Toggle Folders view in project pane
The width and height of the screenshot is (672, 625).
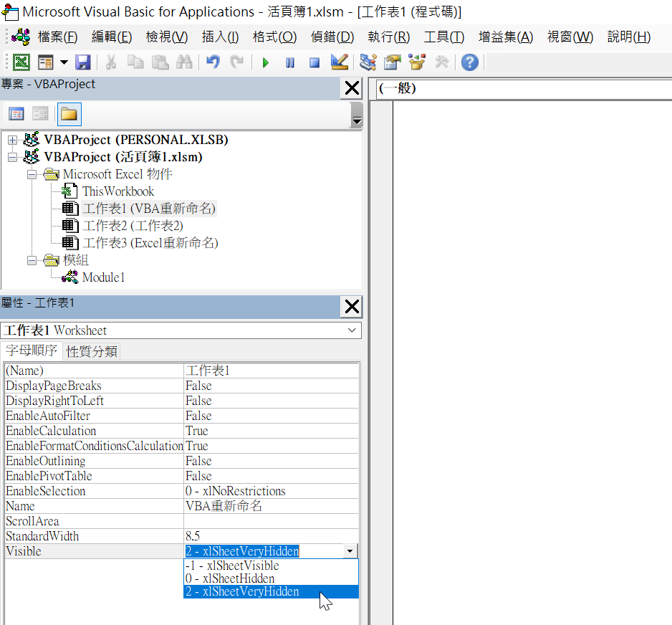(69, 114)
